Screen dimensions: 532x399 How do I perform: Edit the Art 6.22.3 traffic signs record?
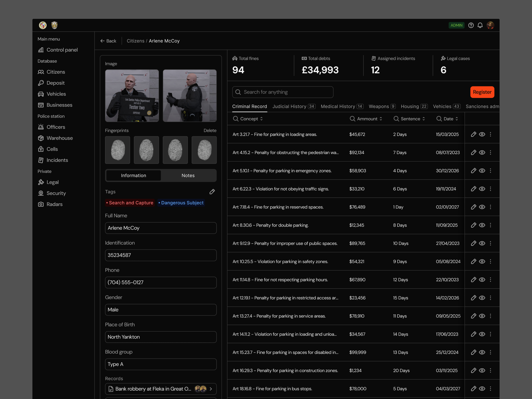473,189
